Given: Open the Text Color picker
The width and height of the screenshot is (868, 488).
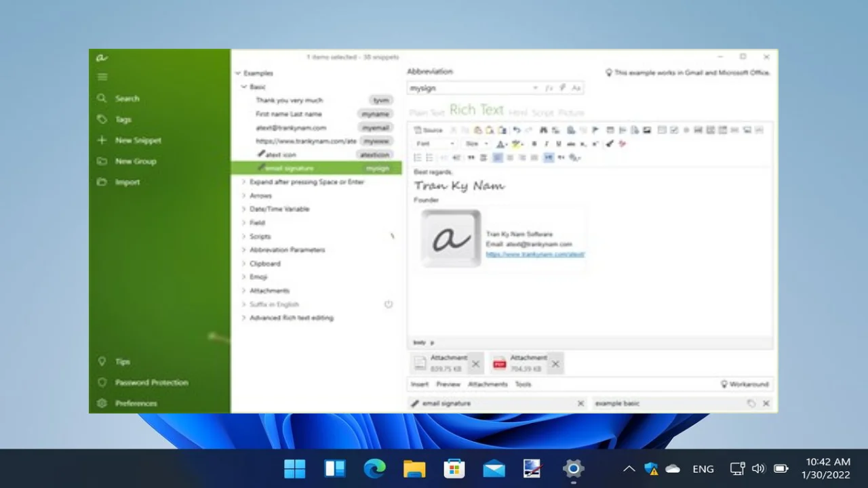Looking at the screenshot, I should [x=502, y=144].
